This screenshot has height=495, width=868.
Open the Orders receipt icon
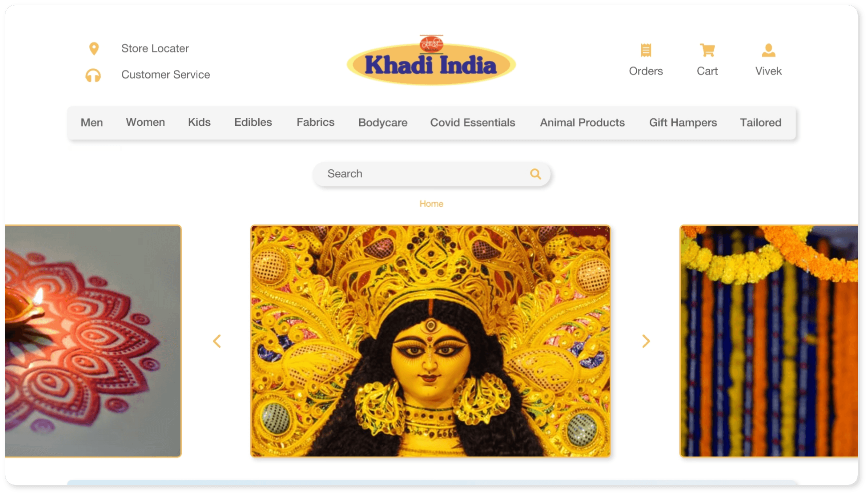tap(646, 50)
